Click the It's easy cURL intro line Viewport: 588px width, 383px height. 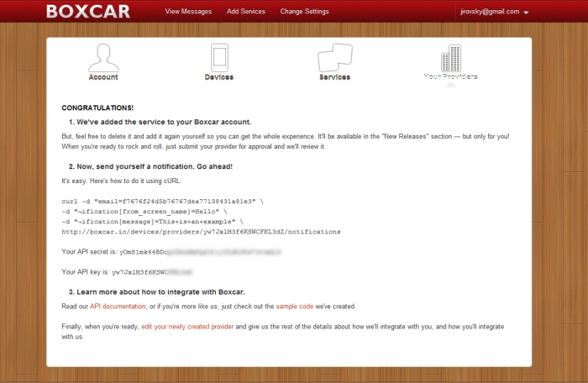pyautogui.click(x=122, y=181)
